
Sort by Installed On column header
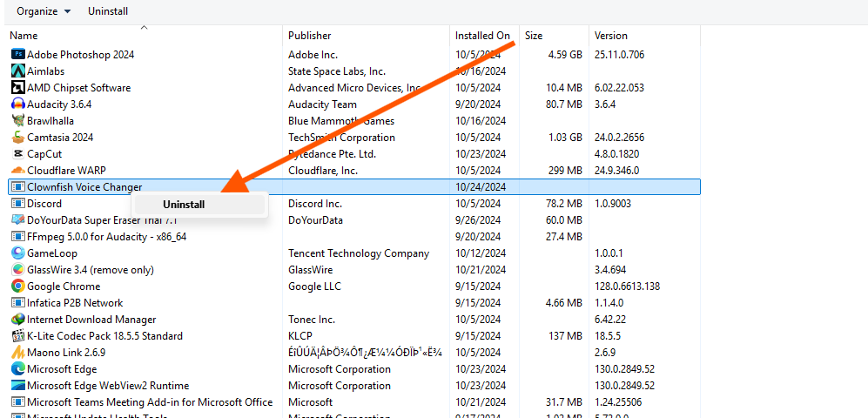click(482, 36)
